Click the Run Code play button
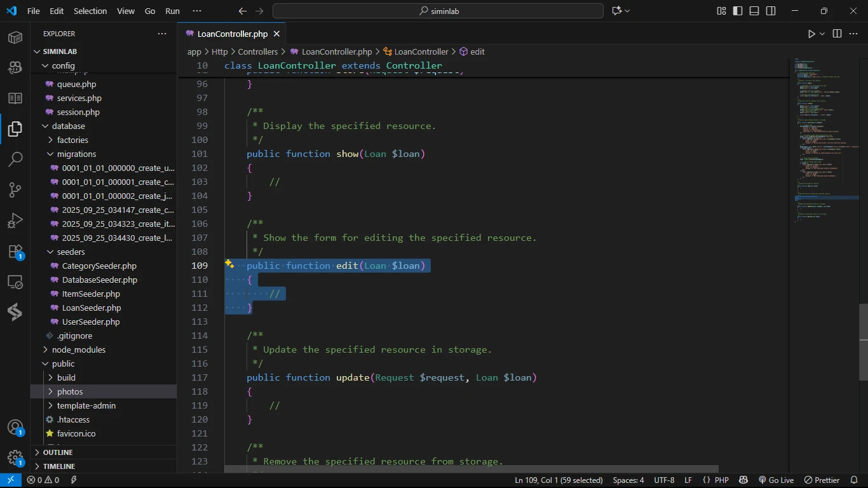This screenshot has width=868, height=488. pos(811,34)
